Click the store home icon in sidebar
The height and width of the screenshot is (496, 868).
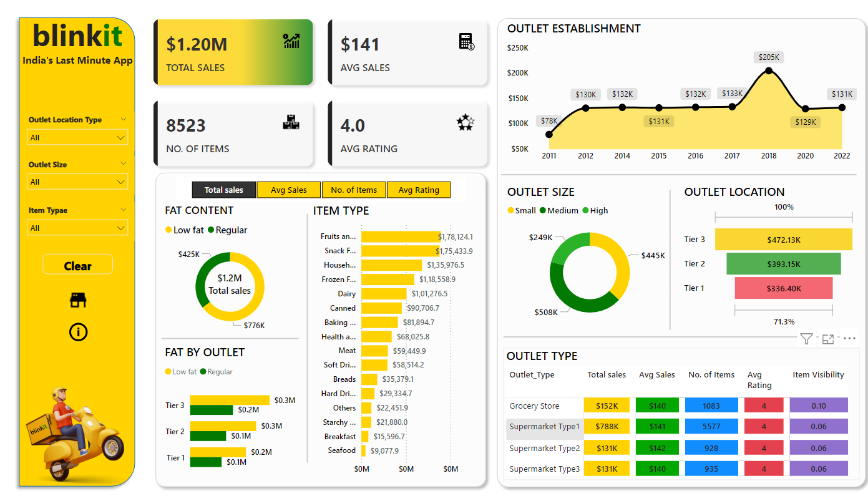pos(78,300)
